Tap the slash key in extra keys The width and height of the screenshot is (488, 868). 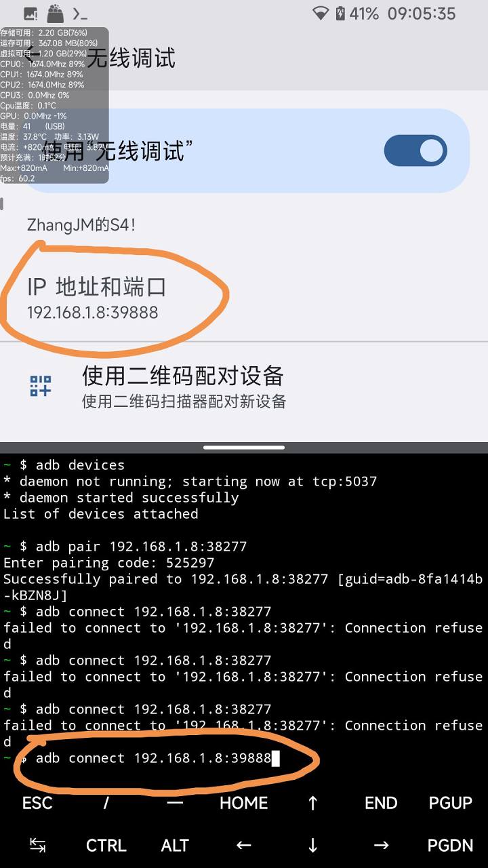tap(106, 804)
